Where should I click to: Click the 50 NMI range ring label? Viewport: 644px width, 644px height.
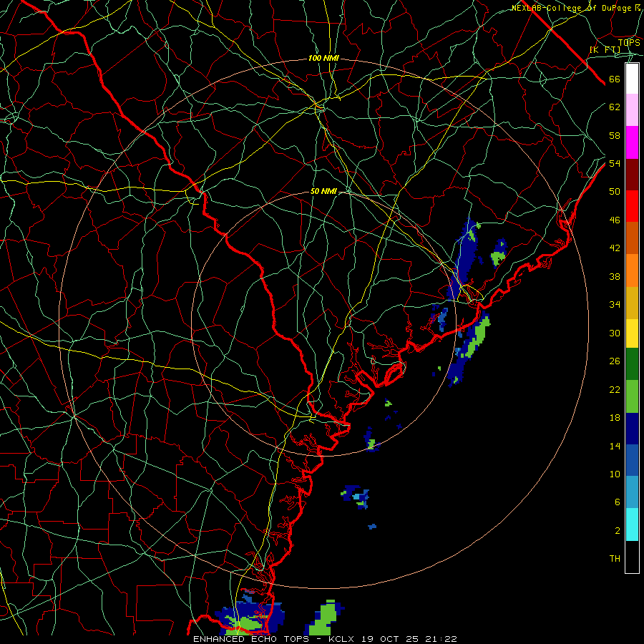point(323,191)
